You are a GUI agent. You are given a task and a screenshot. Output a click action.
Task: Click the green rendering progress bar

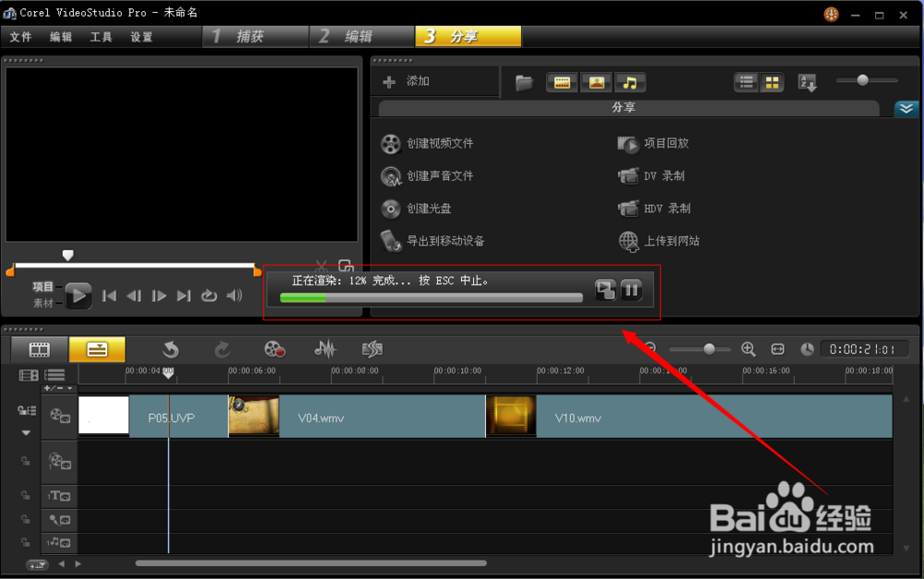pos(303,298)
